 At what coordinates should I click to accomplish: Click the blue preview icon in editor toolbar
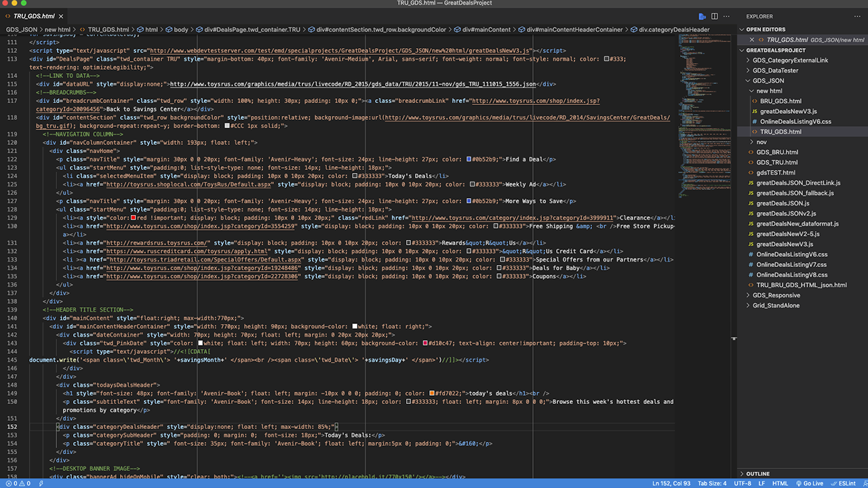[x=702, y=16]
